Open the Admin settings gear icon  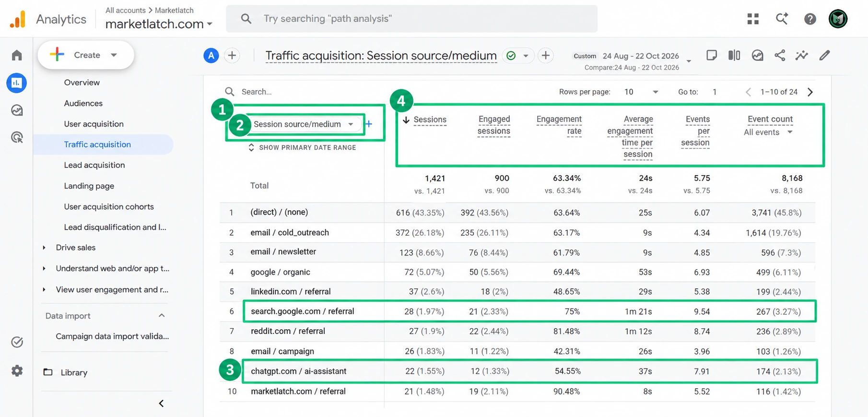[17, 370]
